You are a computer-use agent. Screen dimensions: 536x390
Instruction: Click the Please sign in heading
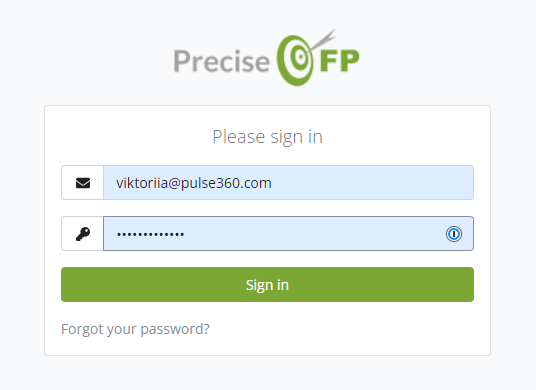(x=267, y=137)
